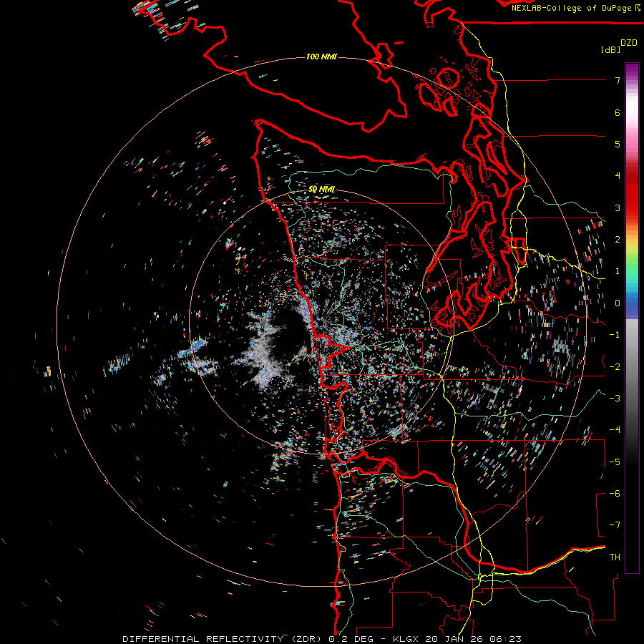This screenshot has height=644, width=644.
Task: Click the -7 value on the color scale
Action: [615, 525]
